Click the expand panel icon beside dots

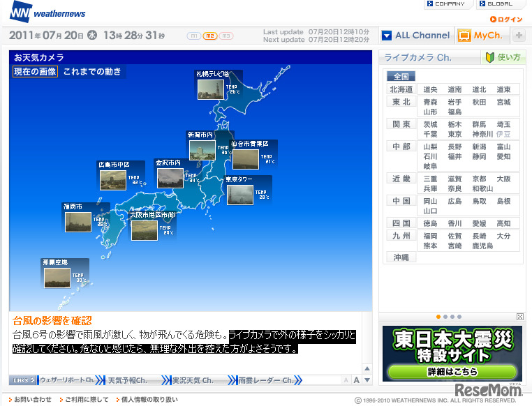click(520, 317)
